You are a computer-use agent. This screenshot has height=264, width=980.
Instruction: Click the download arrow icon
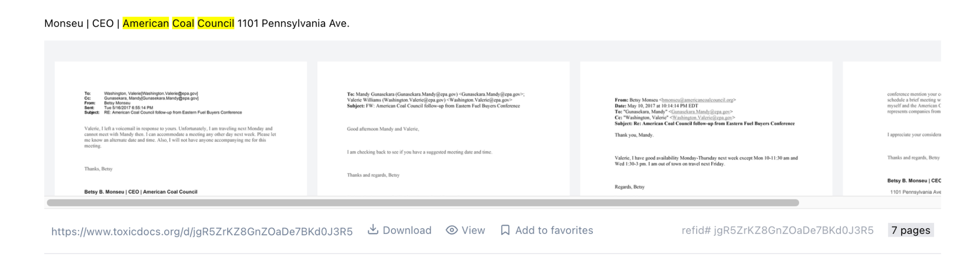click(x=373, y=230)
